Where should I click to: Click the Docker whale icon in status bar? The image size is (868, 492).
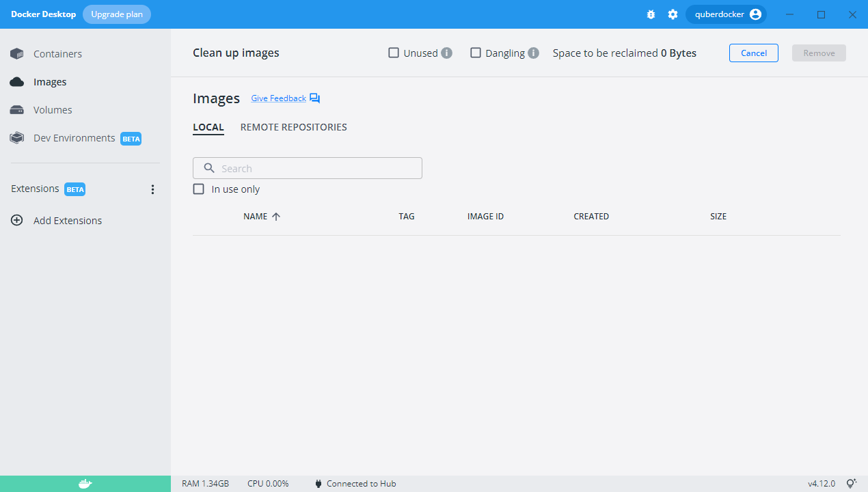point(85,484)
